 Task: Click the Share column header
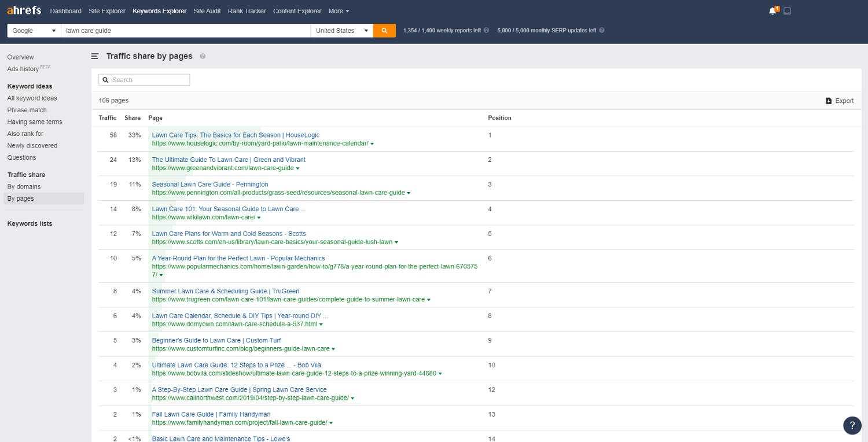[x=133, y=118]
